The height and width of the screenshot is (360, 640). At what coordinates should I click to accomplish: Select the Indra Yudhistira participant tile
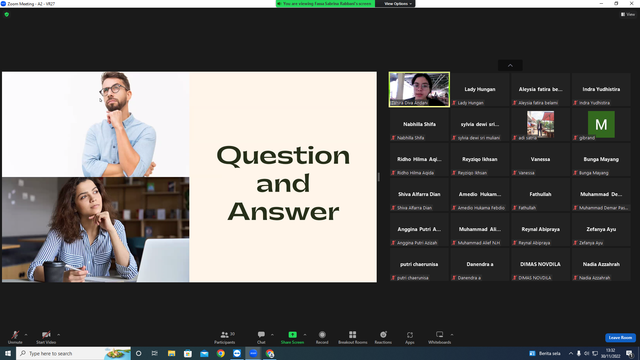(x=601, y=89)
